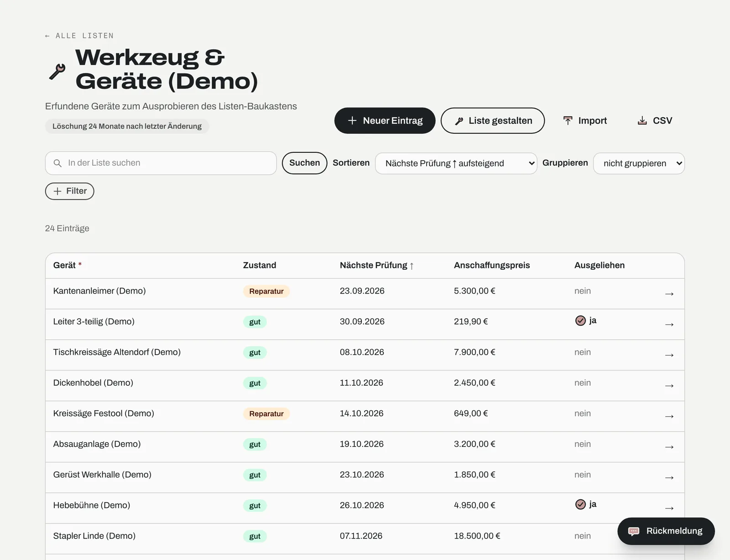Open Kreissäge Festool (Demo) row arrow

669,416
